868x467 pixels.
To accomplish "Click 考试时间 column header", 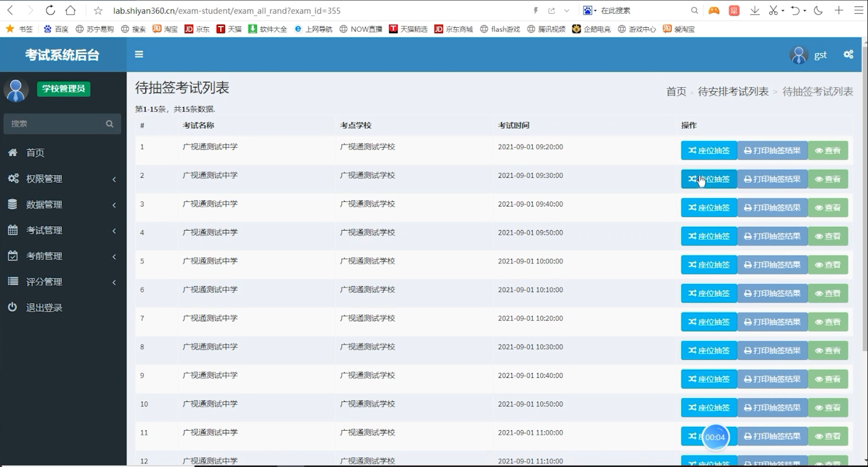I will point(514,125).
